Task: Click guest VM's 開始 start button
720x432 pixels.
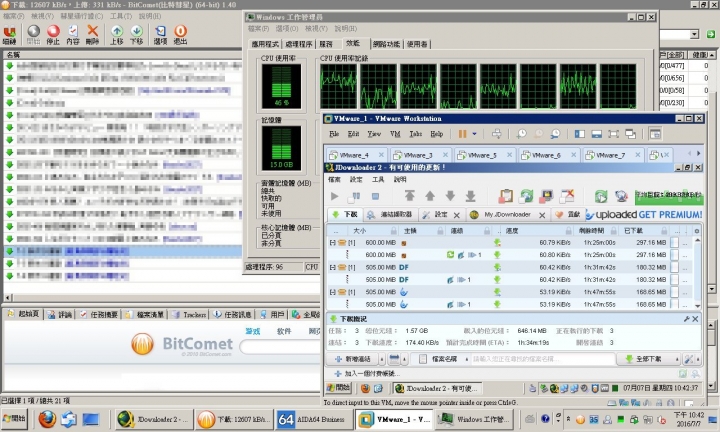Action: (339, 388)
